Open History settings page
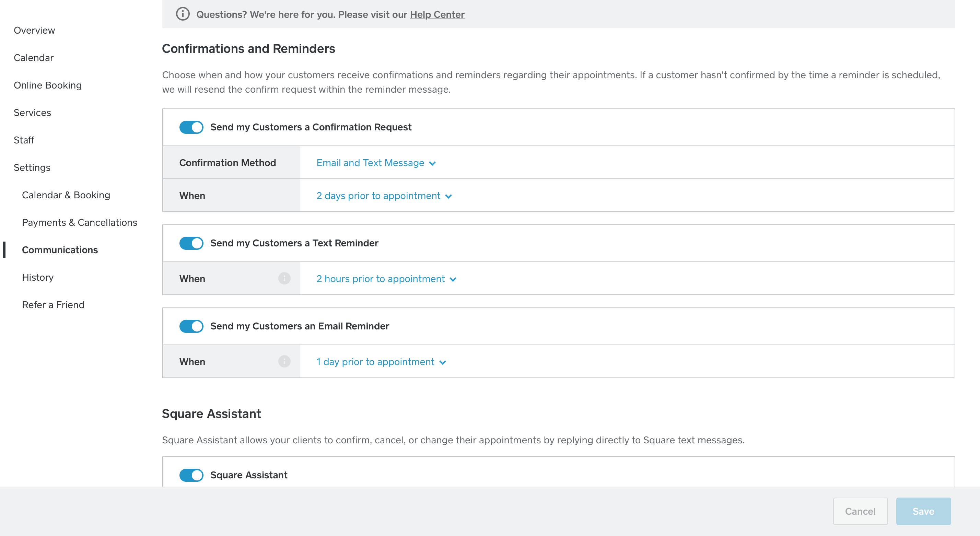Viewport: 980px width, 536px height. (x=38, y=277)
